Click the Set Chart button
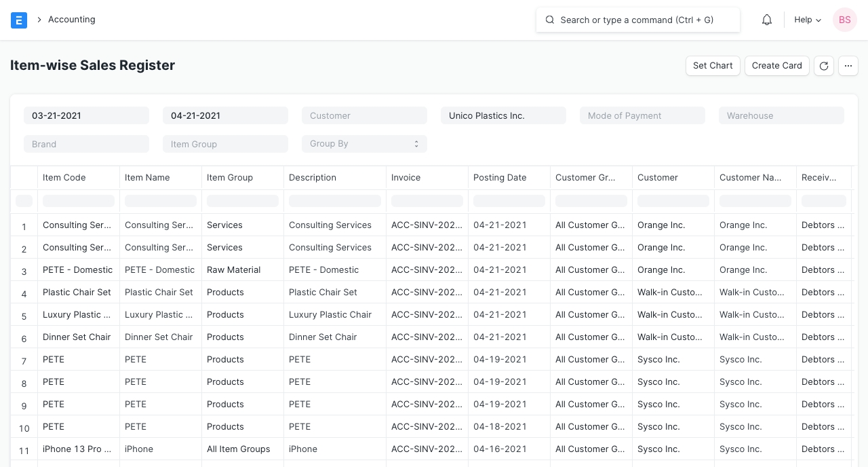The image size is (868, 467). pyautogui.click(x=713, y=66)
